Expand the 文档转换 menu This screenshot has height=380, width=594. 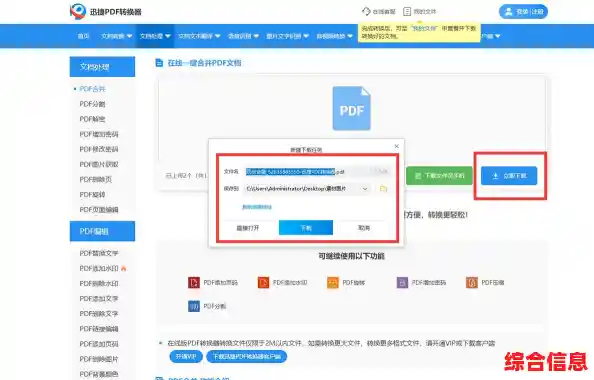point(116,36)
